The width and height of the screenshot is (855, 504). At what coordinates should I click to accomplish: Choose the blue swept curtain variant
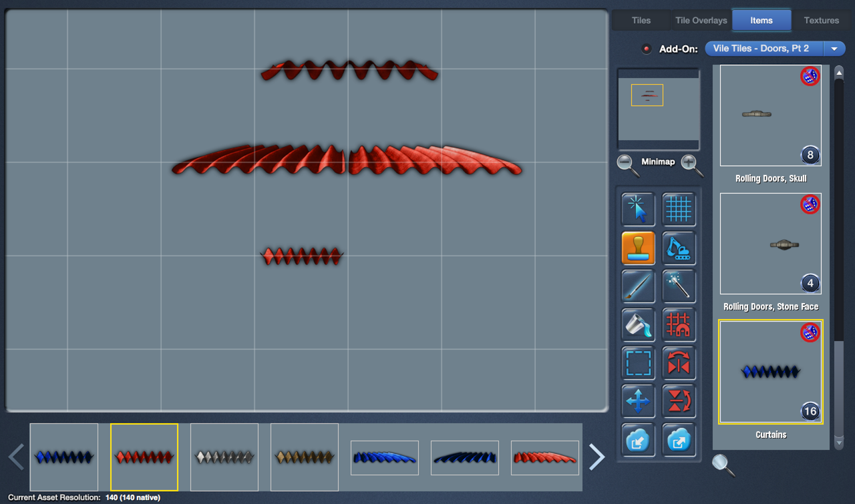pos(385,458)
